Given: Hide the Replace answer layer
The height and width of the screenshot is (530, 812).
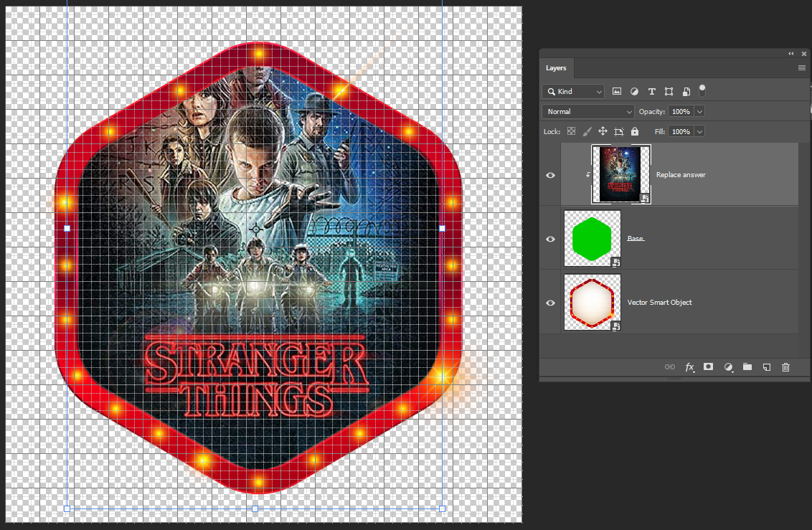Looking at the screenshot, I should 551,175.
